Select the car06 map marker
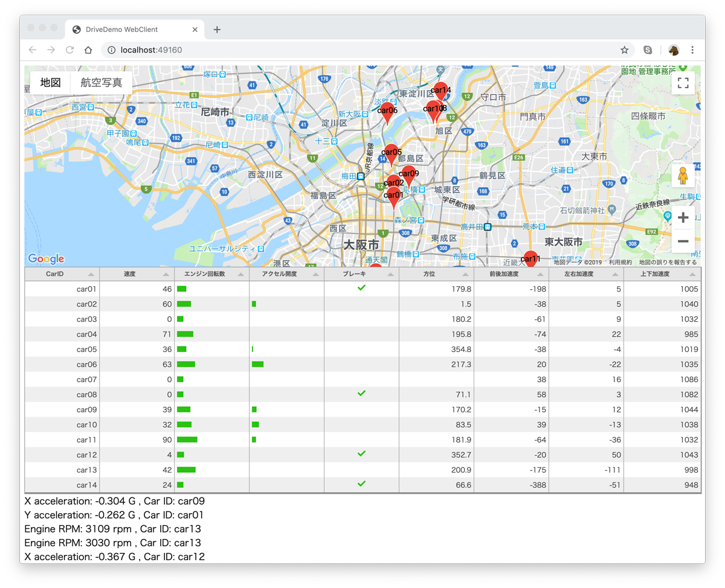725x588 pixels. (x=388, y=113)
